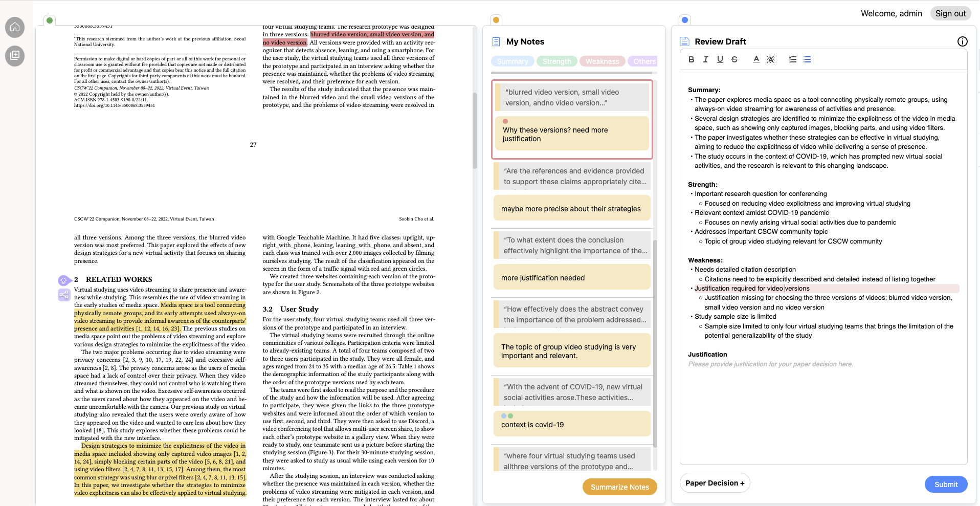The height and width of the screenshot is (506, 980).
Task: Toggle bold formatting in the review editor
Action: coord(691,59)
